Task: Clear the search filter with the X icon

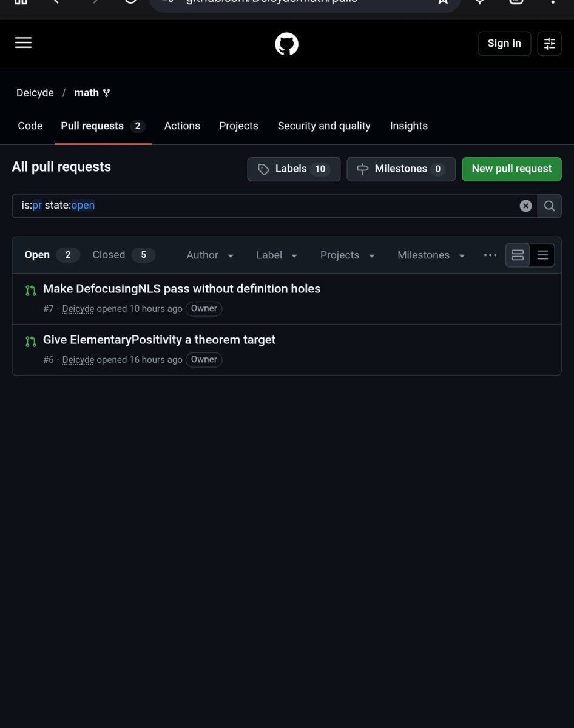Action: click(x=525, y=206)
